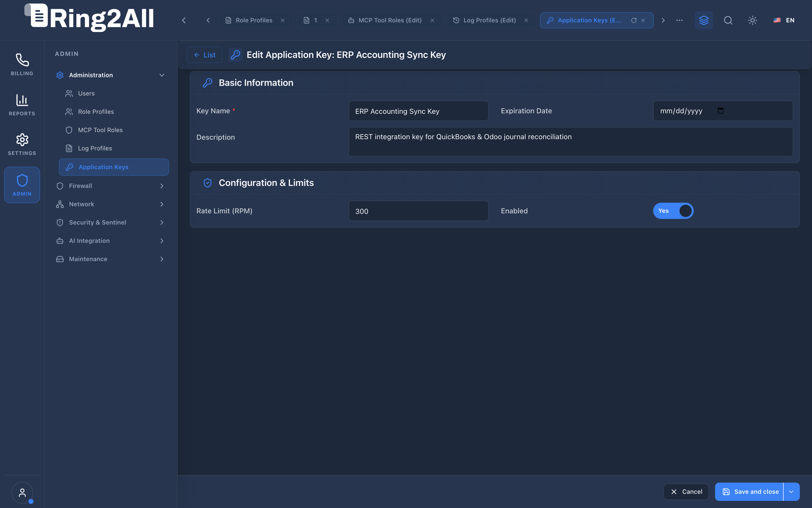Toggle the light theme sun icon

(752, 20)
